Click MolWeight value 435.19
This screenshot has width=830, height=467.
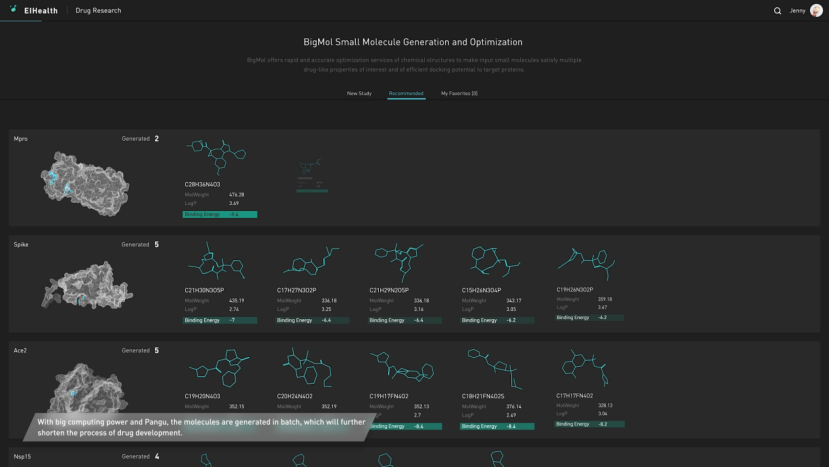click(x=236, y=301)
